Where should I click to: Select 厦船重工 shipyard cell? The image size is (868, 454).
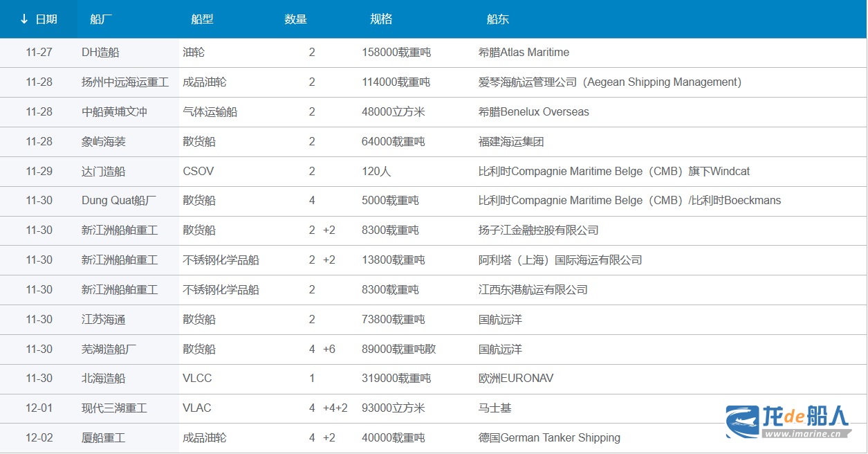(104, 438)
